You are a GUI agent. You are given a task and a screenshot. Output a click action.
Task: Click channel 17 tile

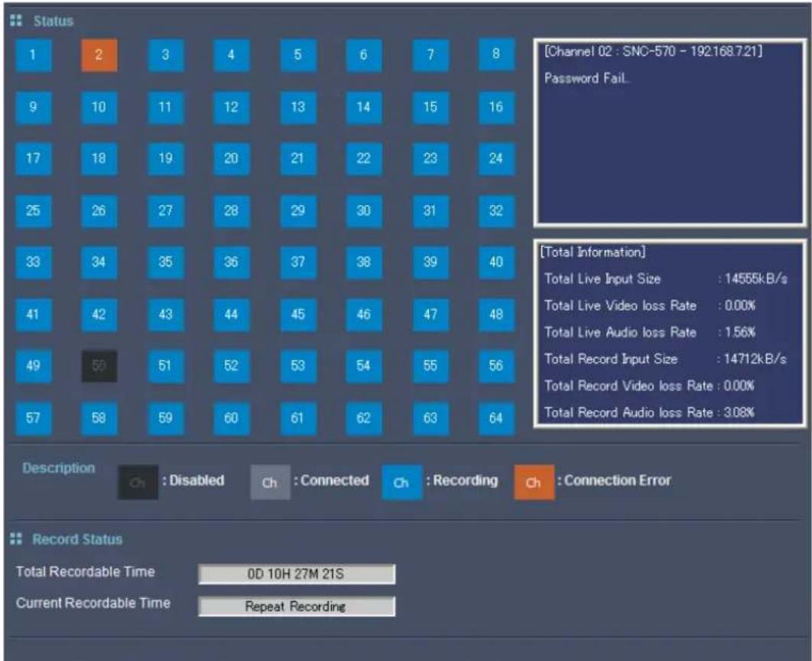33,158
